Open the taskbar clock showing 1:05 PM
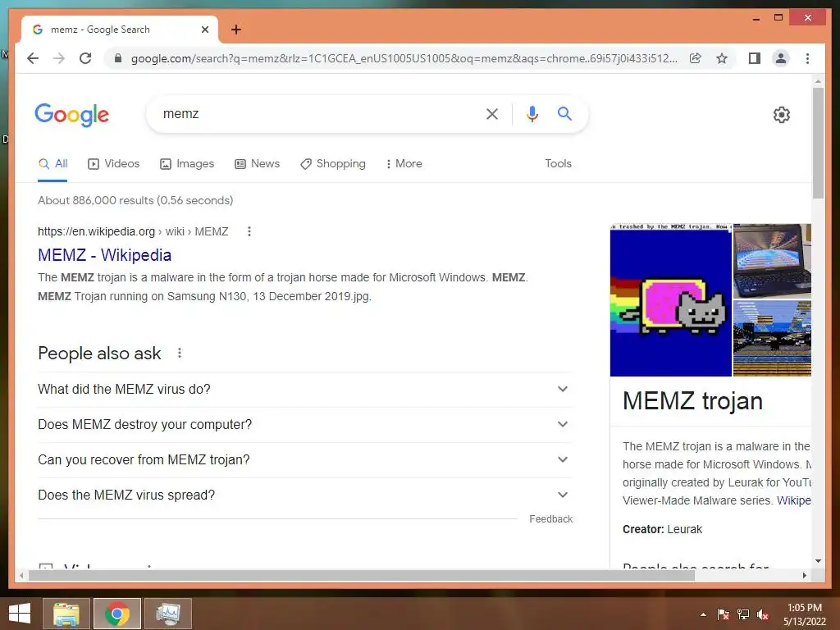 click(805, 614)
